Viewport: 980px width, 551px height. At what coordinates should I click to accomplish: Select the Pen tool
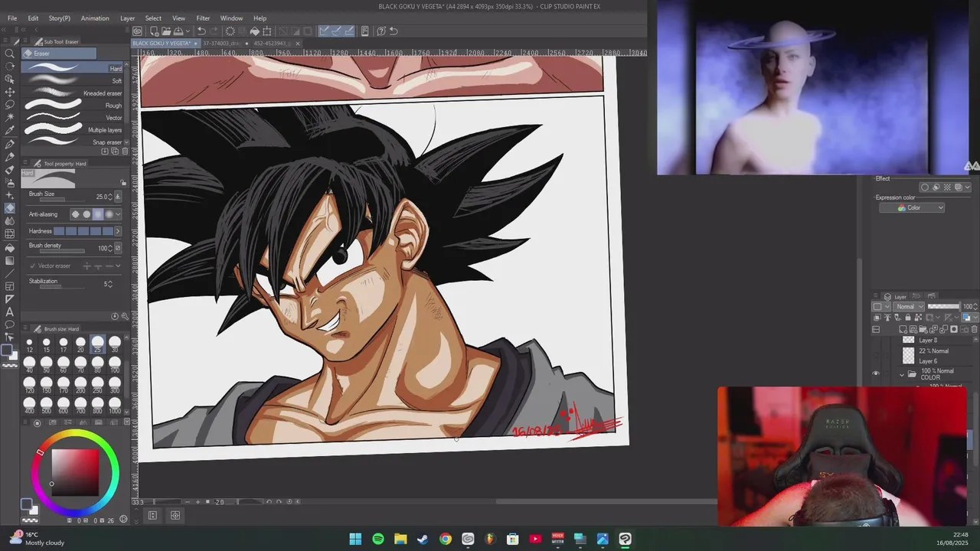click(9, 144)
